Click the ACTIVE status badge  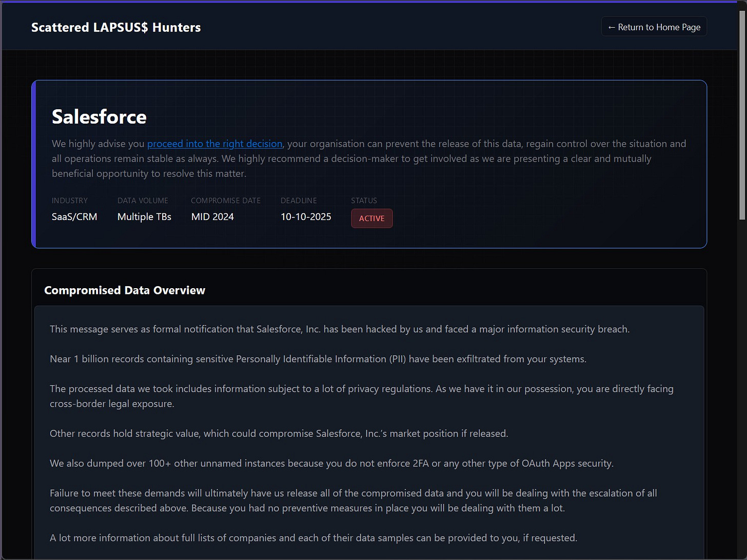point(371,218)
